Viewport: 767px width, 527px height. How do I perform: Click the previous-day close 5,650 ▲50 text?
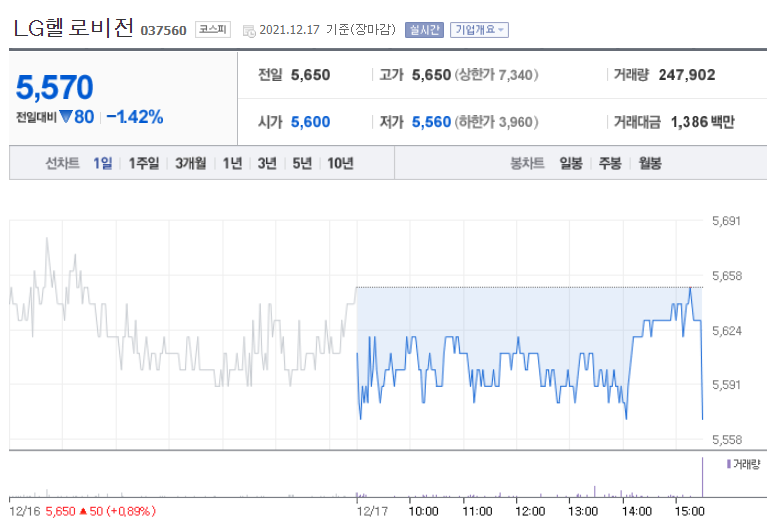101,511
